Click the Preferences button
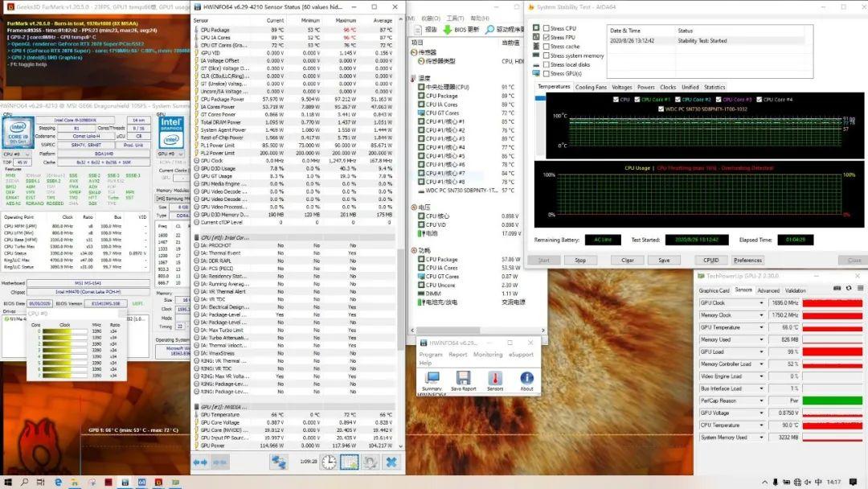 point(747,260)
